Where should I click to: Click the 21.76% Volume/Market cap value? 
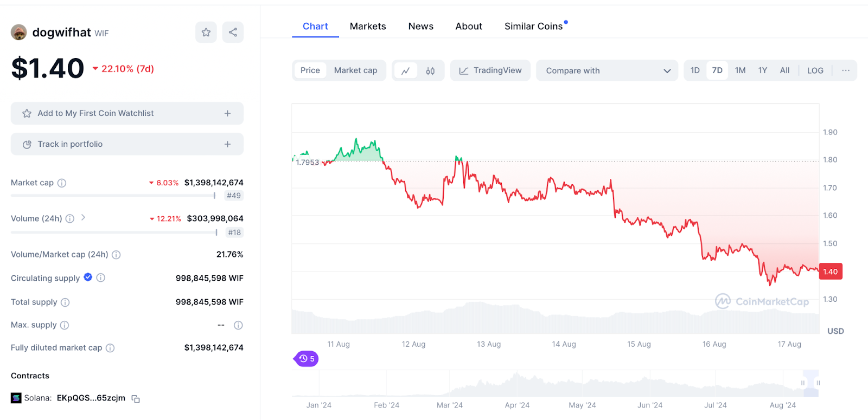click(x=229, y=254)
